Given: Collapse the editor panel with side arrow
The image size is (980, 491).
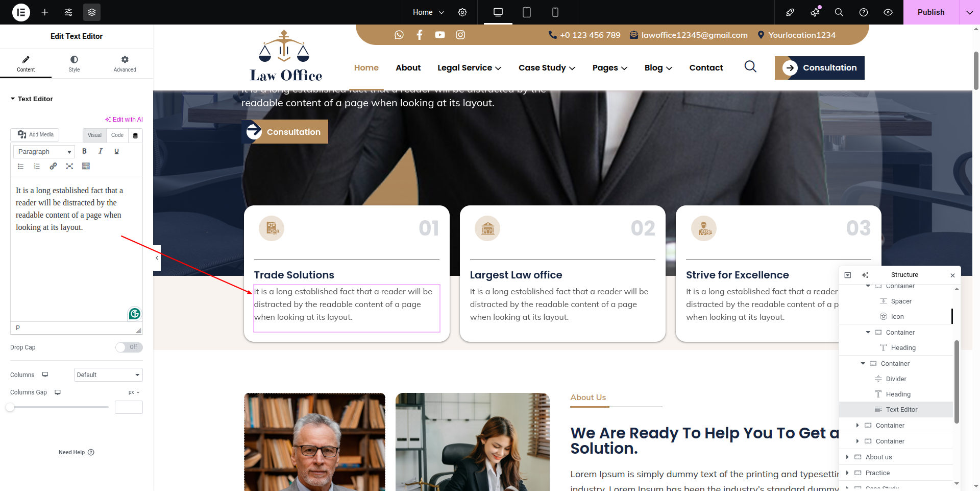Looking at the screenshot, I should click(x=157, y=258).
